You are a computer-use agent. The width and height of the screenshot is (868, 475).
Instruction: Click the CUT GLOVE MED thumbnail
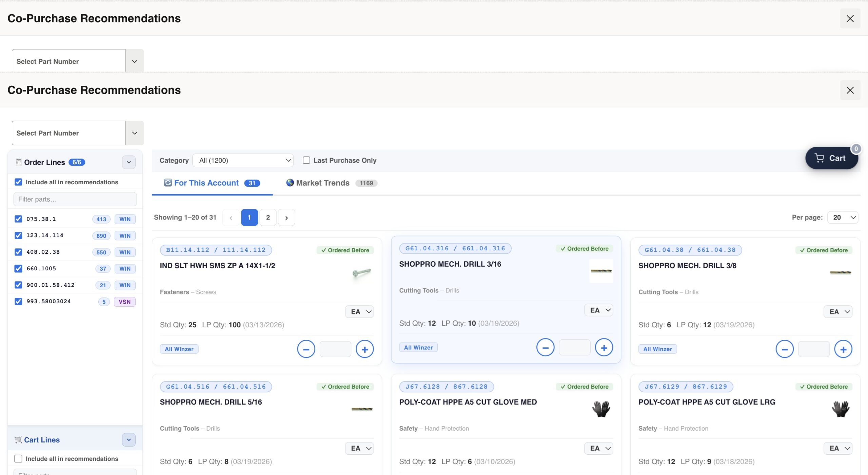(x=601, y=409)
